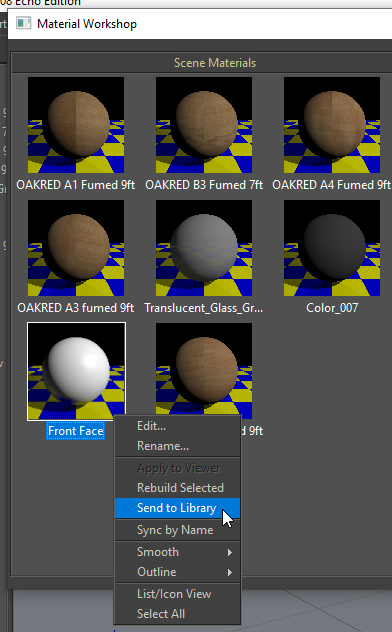Select the OAKRED A4 Fumed 9ft material thumbnail

tap(332, 125)
